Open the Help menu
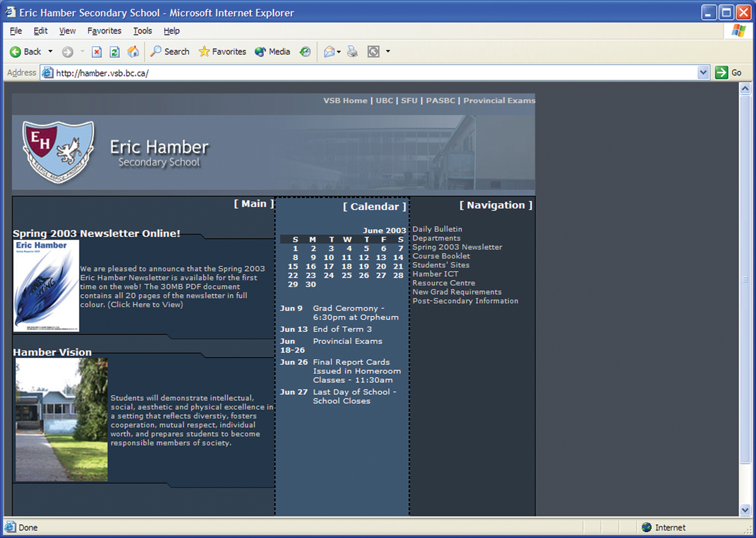 [172, 31]
